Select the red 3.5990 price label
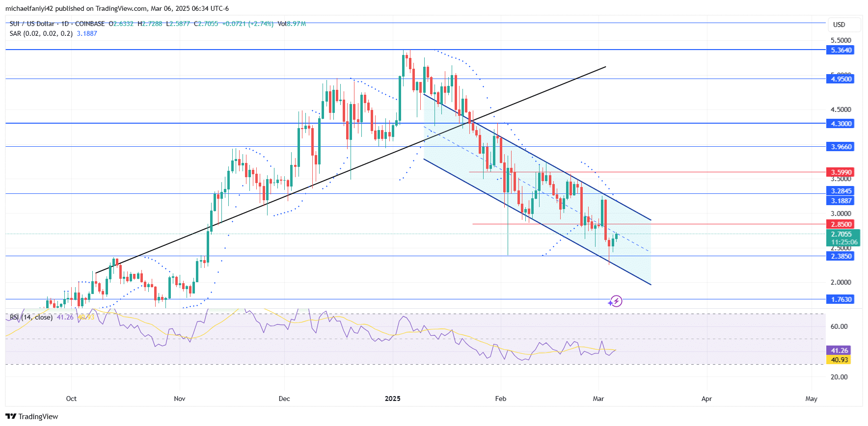 (x=841, y=172)
